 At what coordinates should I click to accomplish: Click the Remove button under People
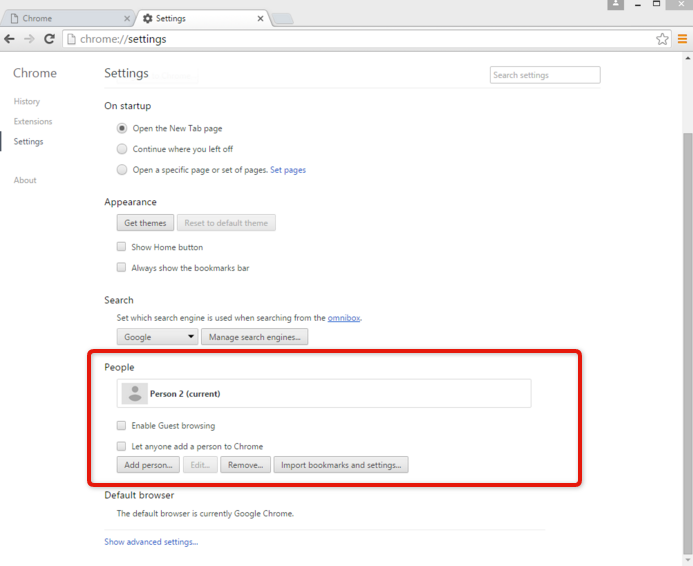[245, 465]
